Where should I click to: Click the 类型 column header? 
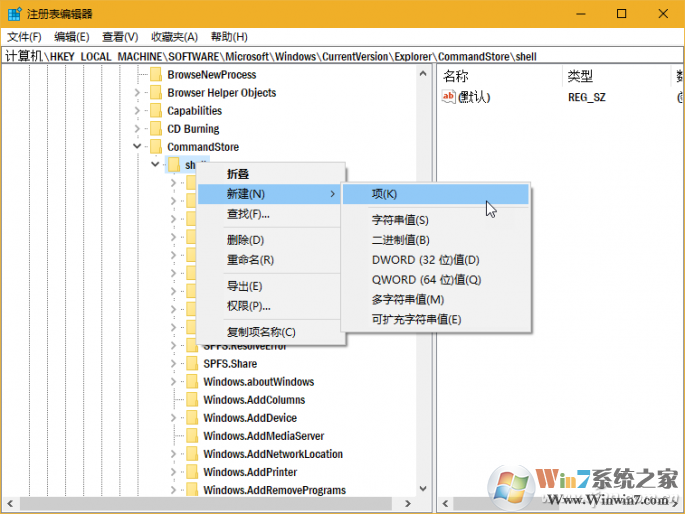pyautogui.click(x=580, y=76)
